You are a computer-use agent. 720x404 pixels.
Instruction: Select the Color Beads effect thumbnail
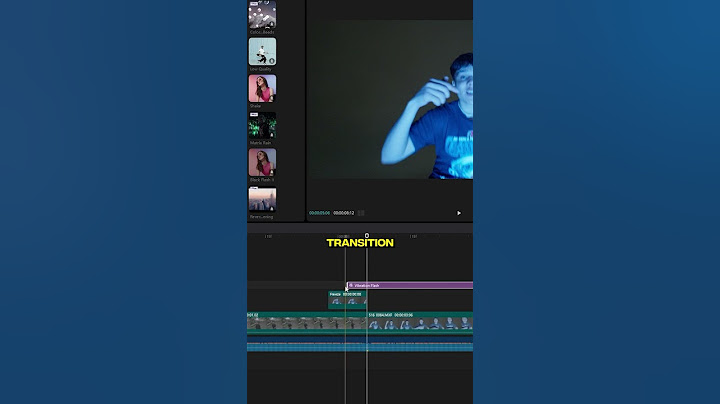coord(262,14)
